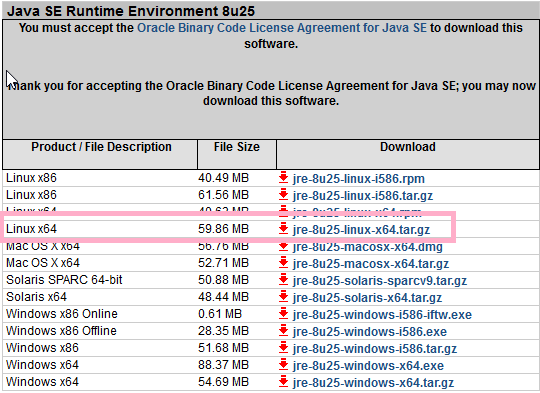Download jre-8u25-windows-i586-iftw.exe
This screenshot has height=393, width=540.
coord(382,314)
